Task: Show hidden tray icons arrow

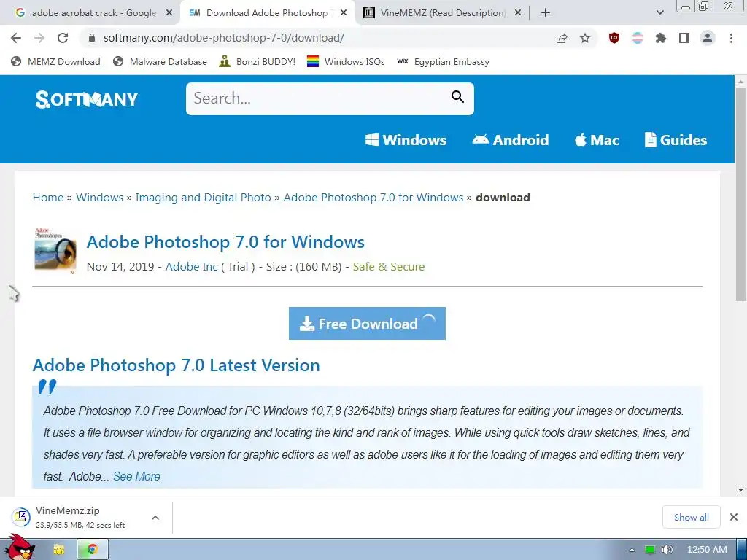Action: (x=632, y=550)
